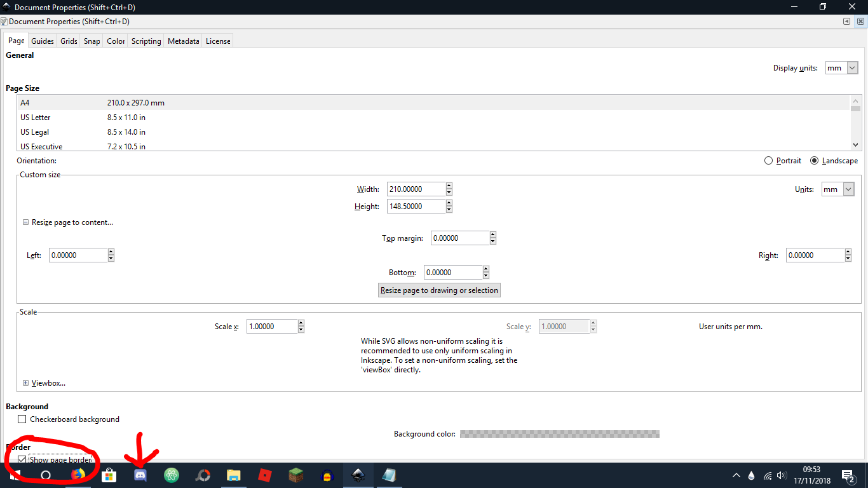Select the Portrait orientation radio button

768,161
